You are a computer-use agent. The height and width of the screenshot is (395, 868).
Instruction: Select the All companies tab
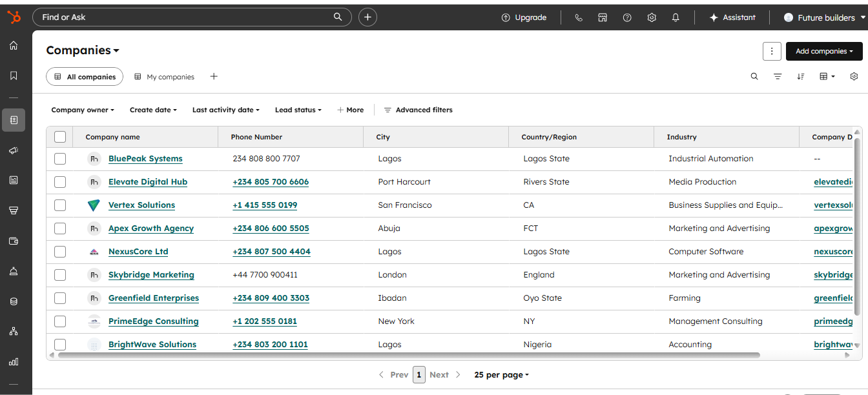pos(85,77)
